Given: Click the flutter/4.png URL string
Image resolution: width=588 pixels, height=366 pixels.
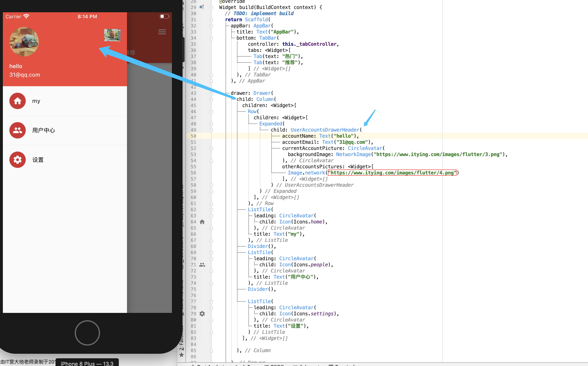Looking at the screenshot, I should (x=392, y=173).
